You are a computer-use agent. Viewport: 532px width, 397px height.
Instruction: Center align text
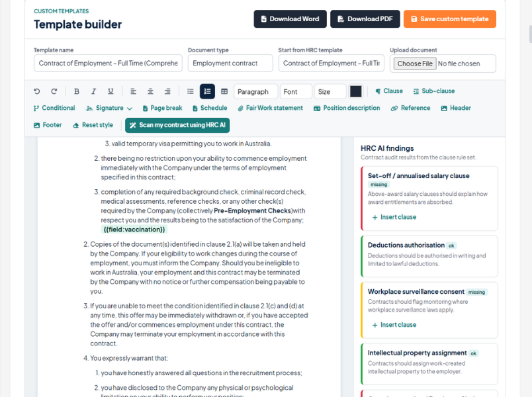[x=150, y=91]
